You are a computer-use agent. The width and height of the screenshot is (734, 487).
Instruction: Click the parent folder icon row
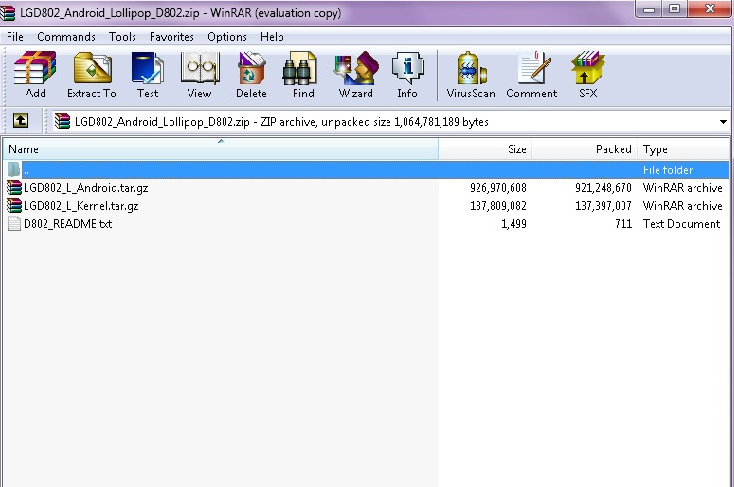(x=366, y=170)
